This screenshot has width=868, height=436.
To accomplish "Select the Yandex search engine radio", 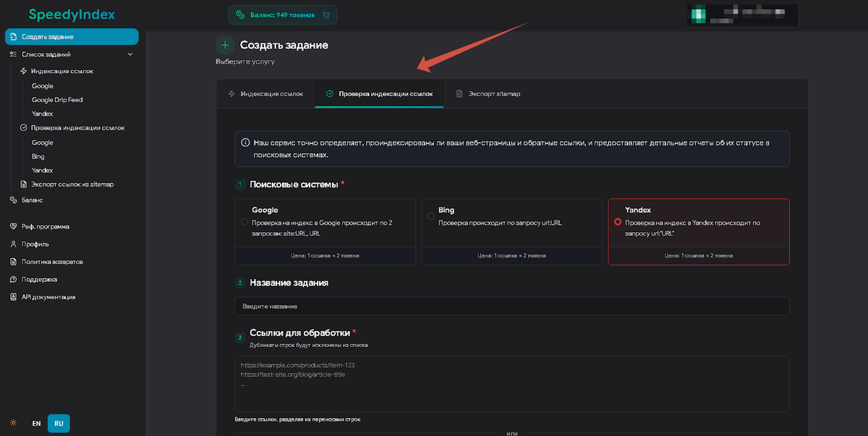I will [617, 222].
